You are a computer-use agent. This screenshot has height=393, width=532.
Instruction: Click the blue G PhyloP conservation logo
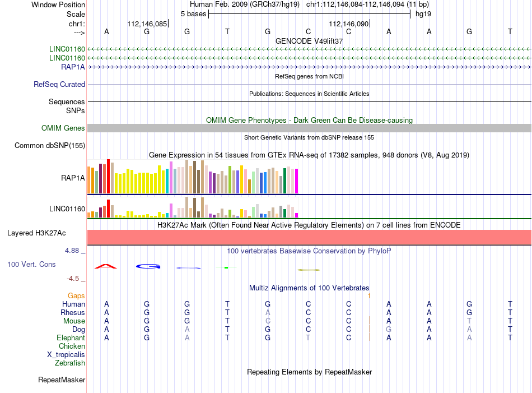pyautogui.click(x=148, y=266)
